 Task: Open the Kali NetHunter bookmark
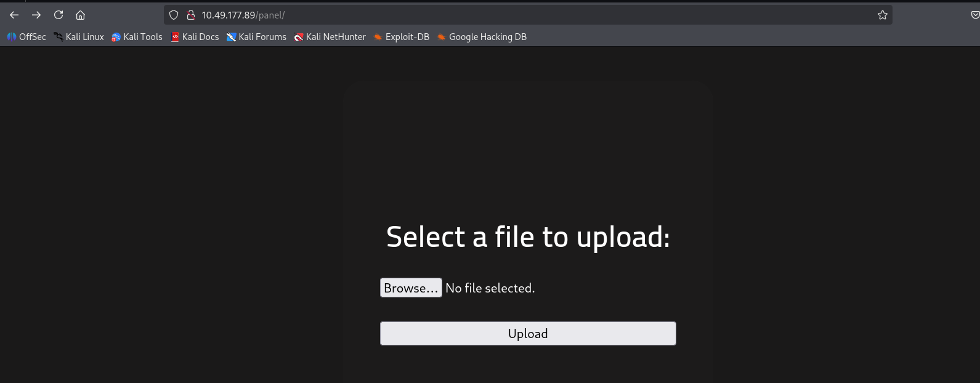pos(330,37)
